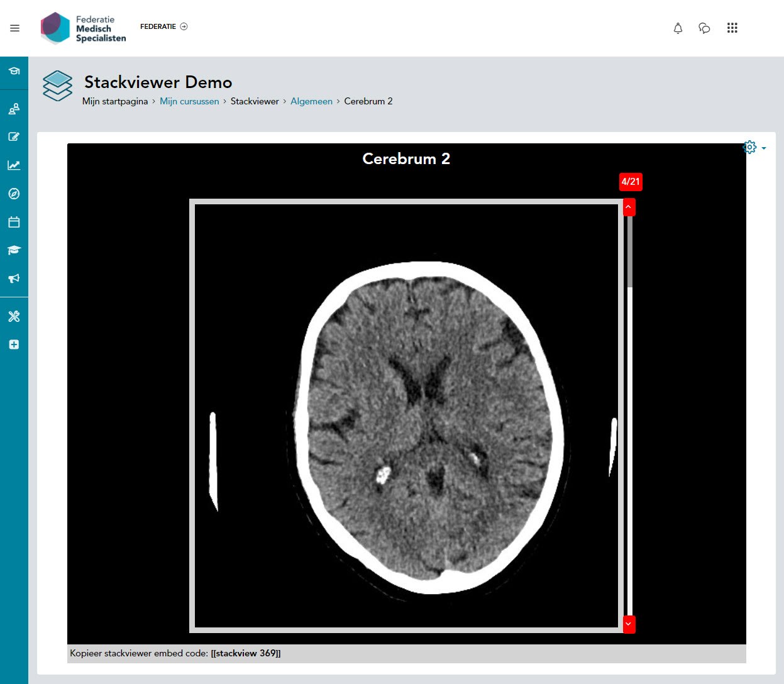
Task: Open the chat messages icon
Action: click(704, 28)
